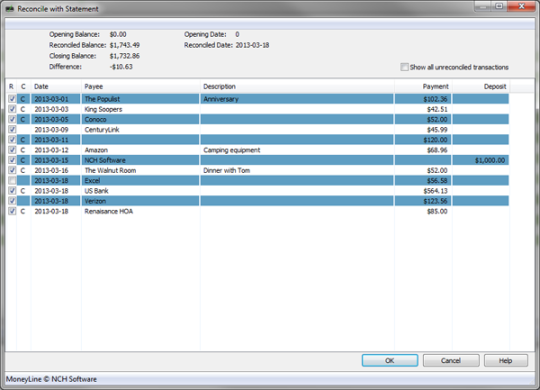This screenshot has width=540, height=390.
Task: Click the Anniversary description
Action: click(x=221, y=99)
